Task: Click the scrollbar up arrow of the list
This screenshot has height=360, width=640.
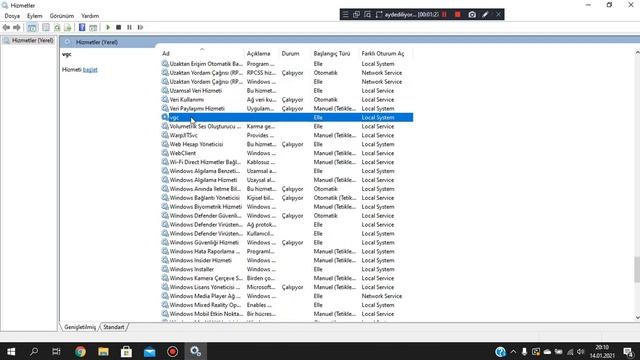Action: (637, 52)
